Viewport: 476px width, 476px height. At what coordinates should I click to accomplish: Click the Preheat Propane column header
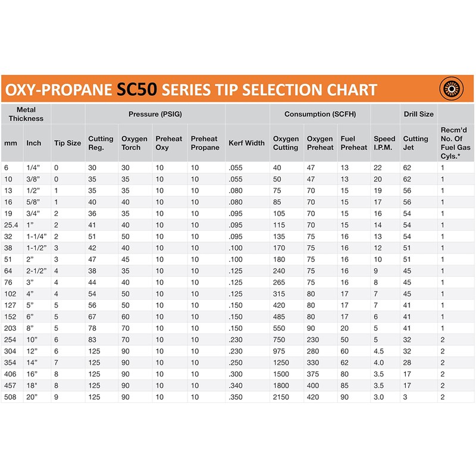point(205,143)
